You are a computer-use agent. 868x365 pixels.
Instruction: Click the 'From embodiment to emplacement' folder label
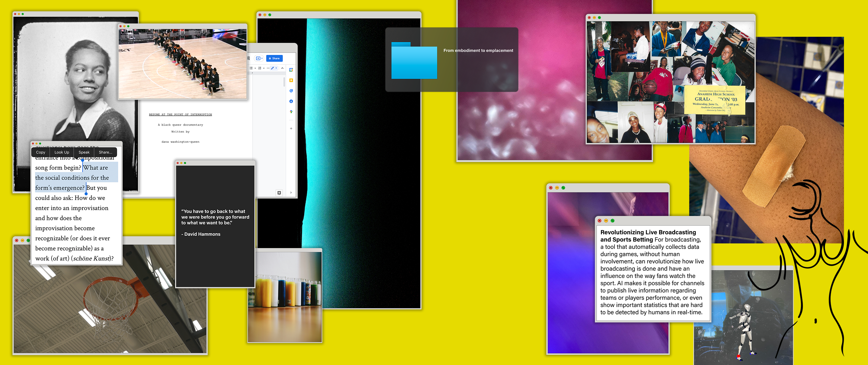pos(478,51)
